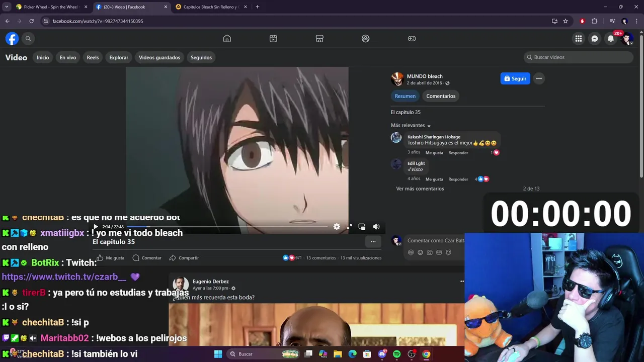Follow MUNDO bleach with Seguir button
The height and width of the screenshot is (362, 644).
(x=515, y=78)
